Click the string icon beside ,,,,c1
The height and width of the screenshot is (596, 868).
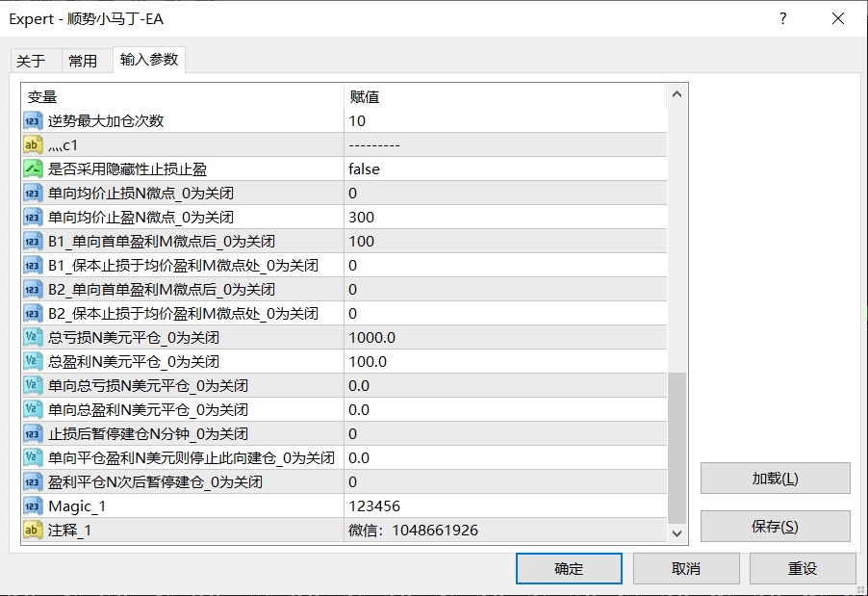click(33, 145)
